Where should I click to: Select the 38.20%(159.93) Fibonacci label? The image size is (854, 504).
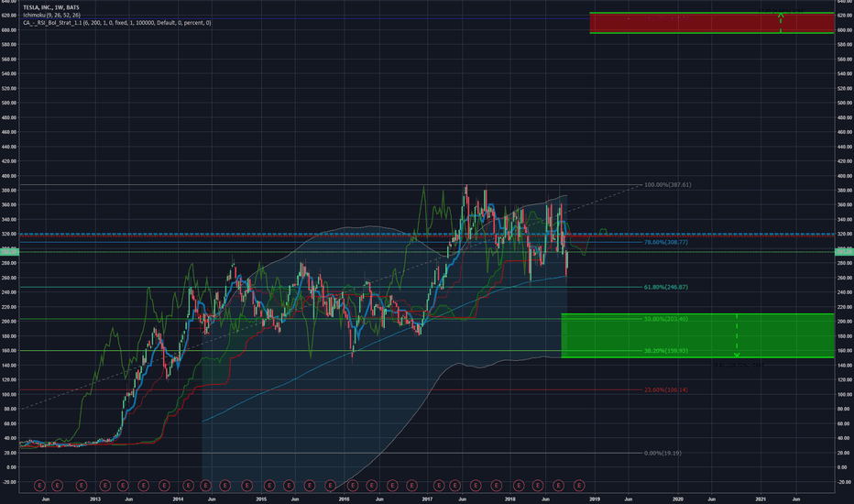coord(665,351)
